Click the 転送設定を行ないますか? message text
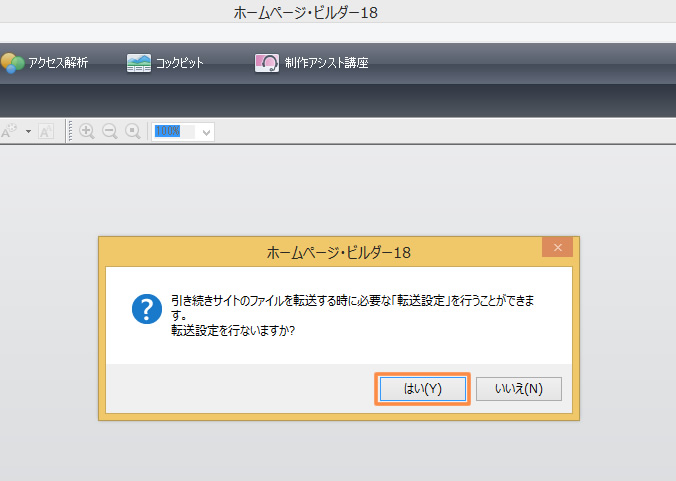Image resolution: width=676 pixels, height=481 pixels. [x=233, y=331]
